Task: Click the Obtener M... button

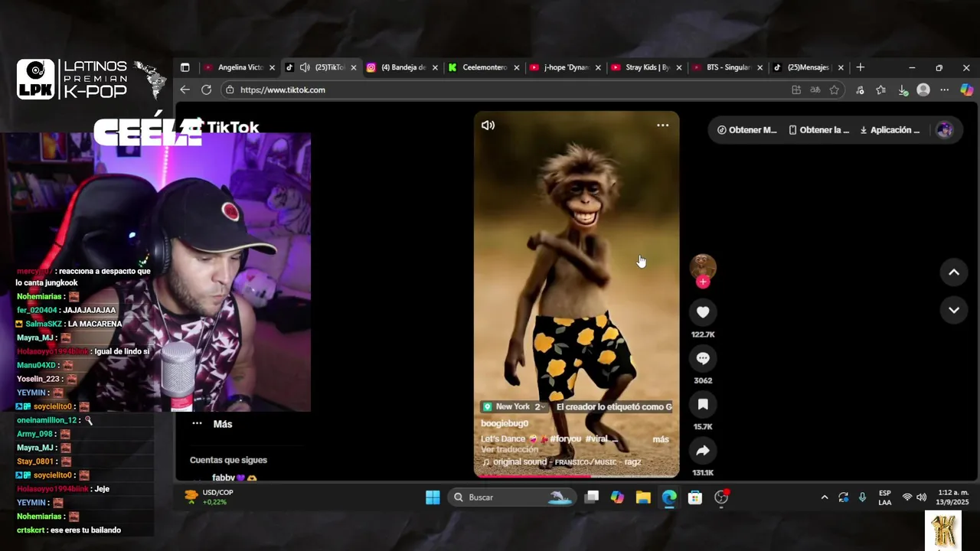Action: coord(746,130)
